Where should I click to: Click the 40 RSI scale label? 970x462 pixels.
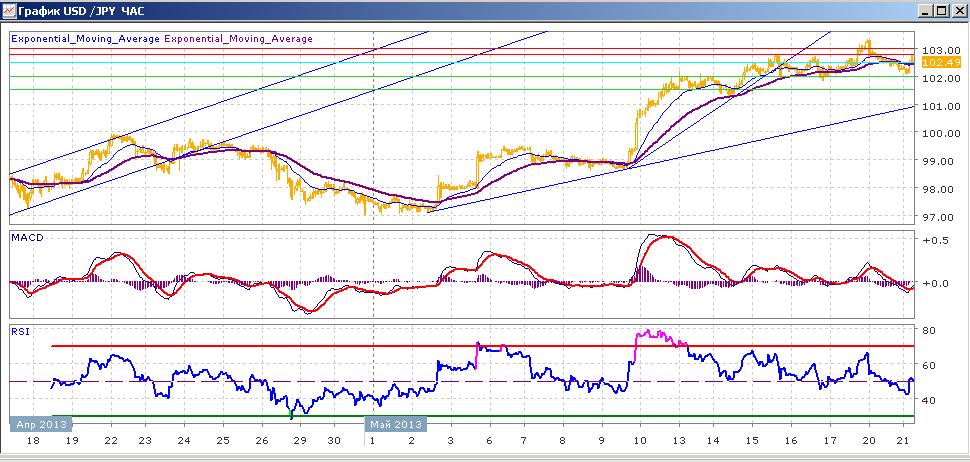(x=927, y=400)
